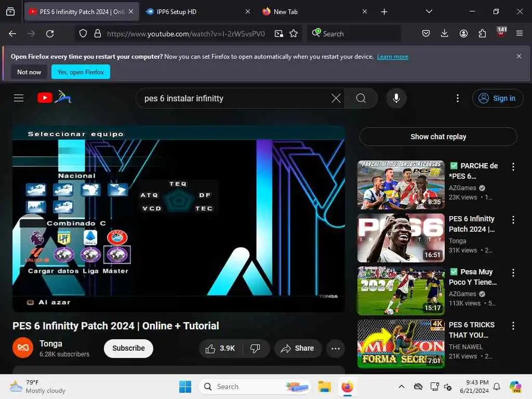Open options for PES 6 Infinitty Patch suggestion
The image size is (532, 399).
[513, 220]
